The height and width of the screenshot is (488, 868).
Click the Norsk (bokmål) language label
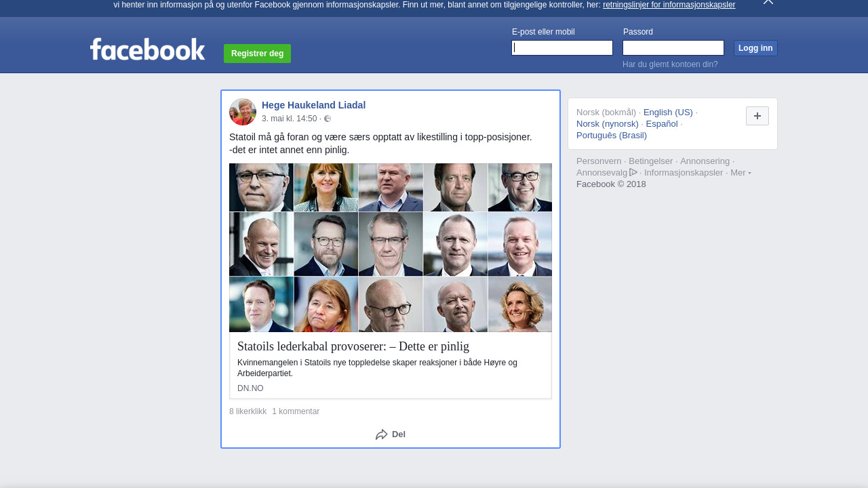[x=606, y=113]
